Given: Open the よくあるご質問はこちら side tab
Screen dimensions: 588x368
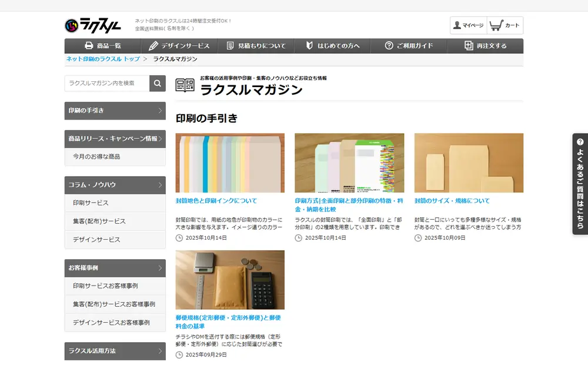Looking at the screenshot, I should [x=580, y=184].
